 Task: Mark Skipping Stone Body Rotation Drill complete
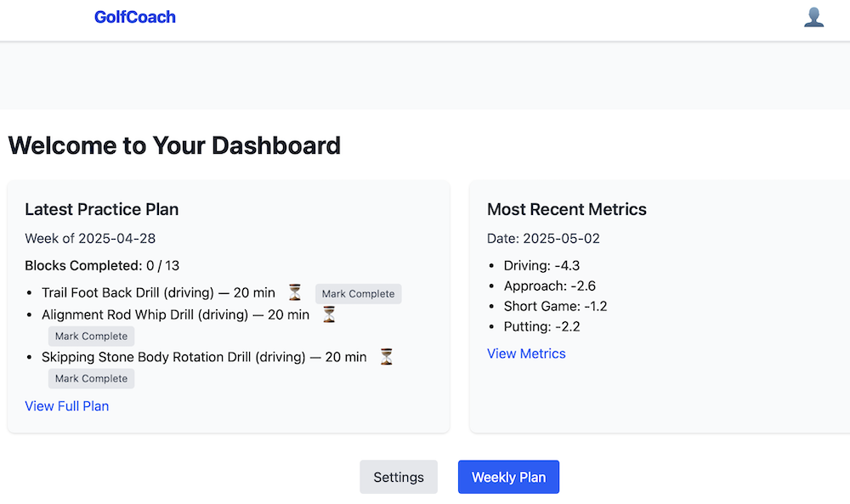[91, 379]
